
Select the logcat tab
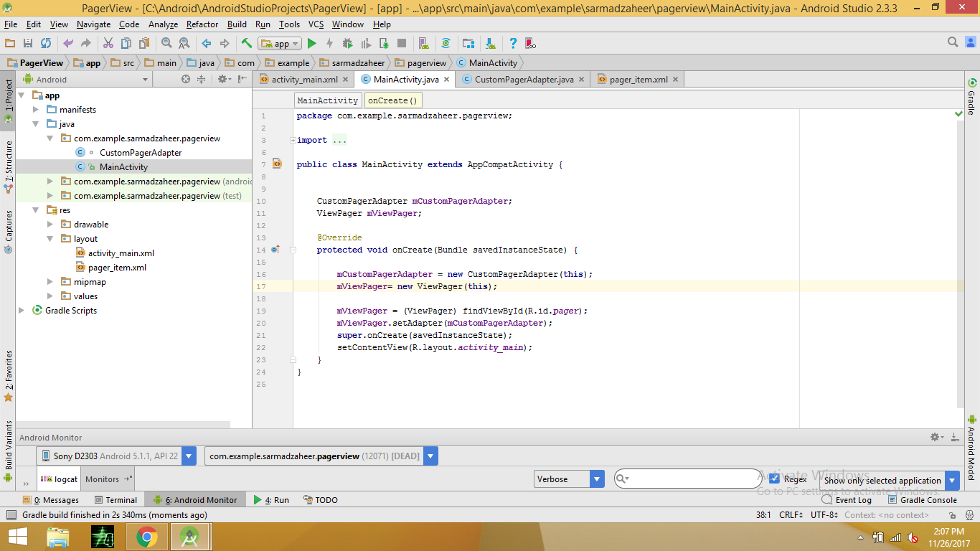click(x=60, y=479)
